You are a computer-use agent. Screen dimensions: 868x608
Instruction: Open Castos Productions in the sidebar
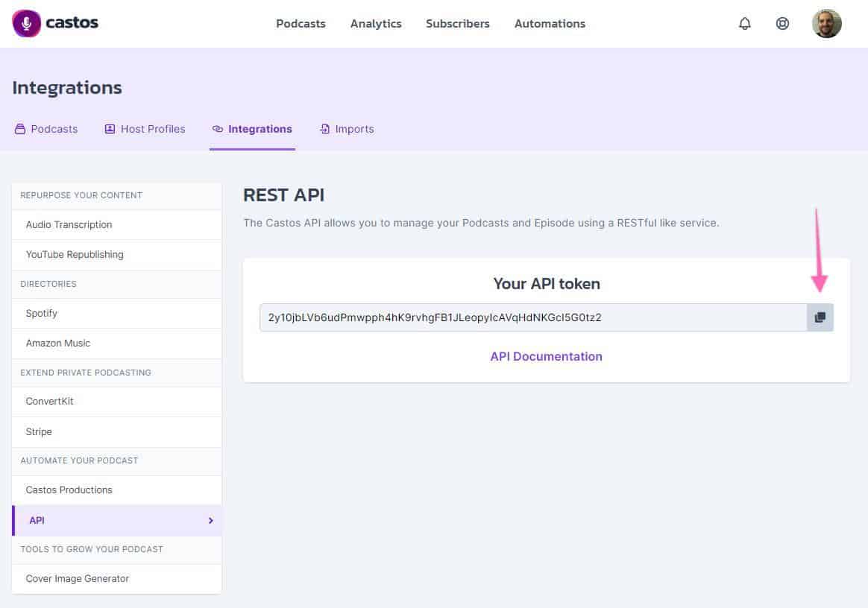point(116,490)
